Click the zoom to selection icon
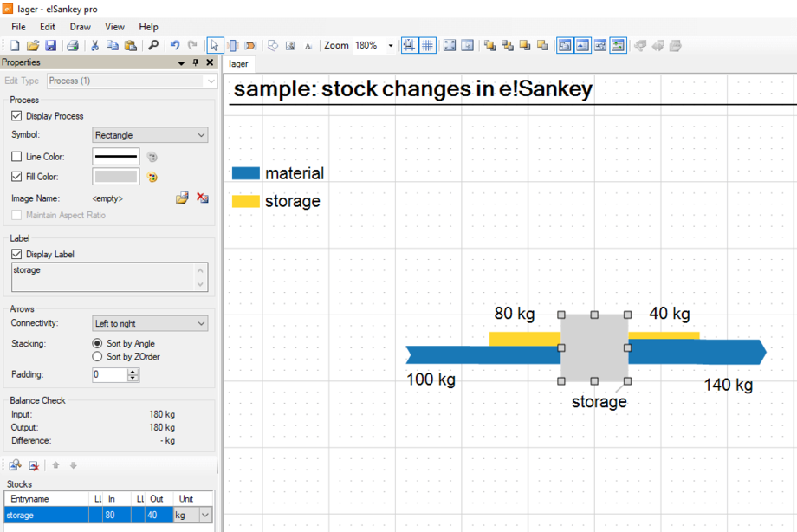Screen dimensions: 797x532 [x=467, y=46]
